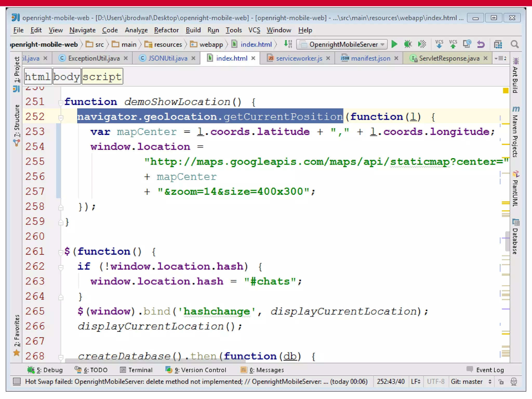Toggle tool windows button in status bar
The image size is (532, 399).
tap(17, 381)
